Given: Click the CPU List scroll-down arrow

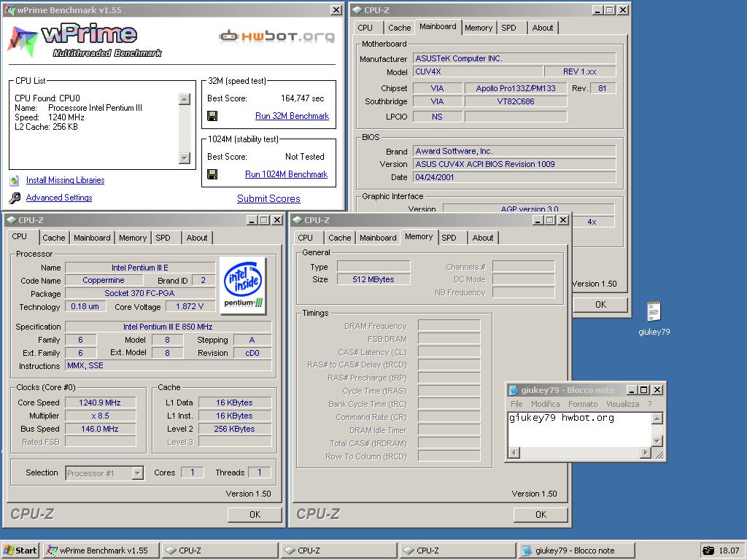Looking at the screenshot, I should tap(185, 158).
